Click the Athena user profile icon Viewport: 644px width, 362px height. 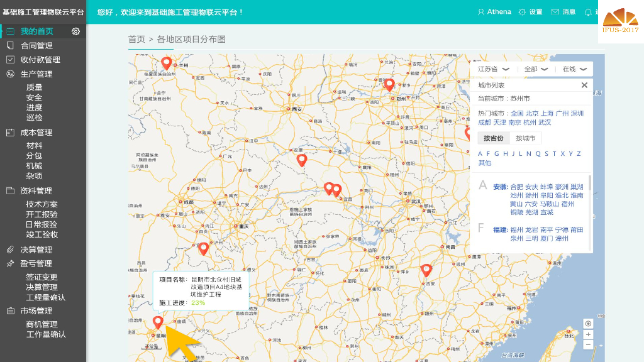click(x=481, y=12)
